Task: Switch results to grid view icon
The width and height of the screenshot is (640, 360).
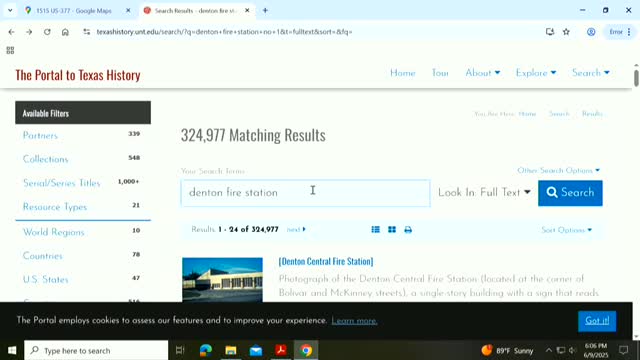Action: coord(392,230)
